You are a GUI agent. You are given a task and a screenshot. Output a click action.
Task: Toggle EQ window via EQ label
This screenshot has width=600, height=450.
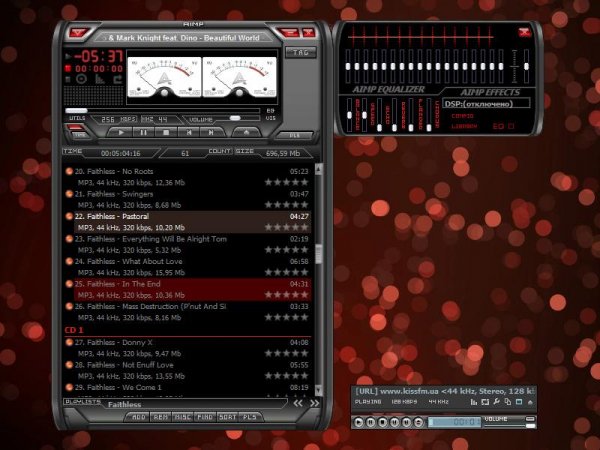click(x=271, y=111)
